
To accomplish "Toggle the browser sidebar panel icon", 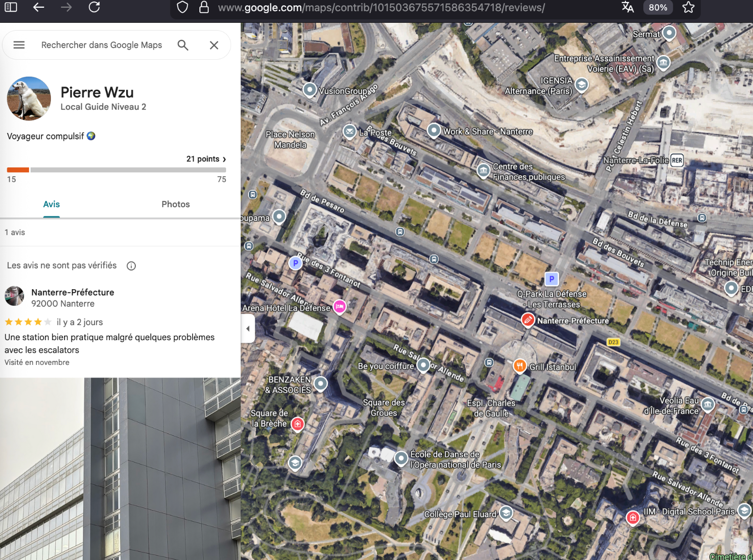I will 11,7.
